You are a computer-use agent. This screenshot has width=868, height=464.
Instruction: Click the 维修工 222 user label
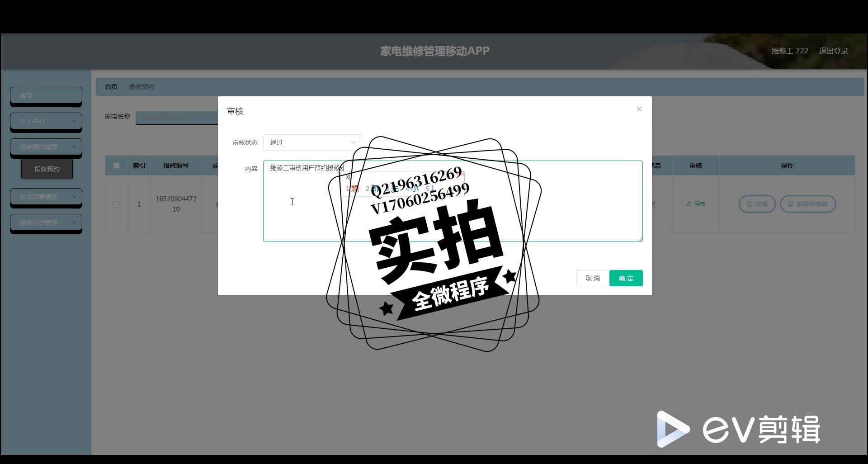(789, 51)
